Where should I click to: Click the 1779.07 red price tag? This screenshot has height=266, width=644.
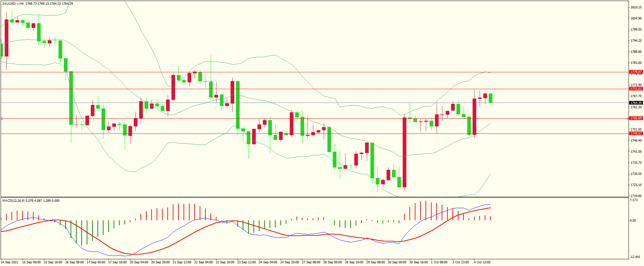(636, 72)
